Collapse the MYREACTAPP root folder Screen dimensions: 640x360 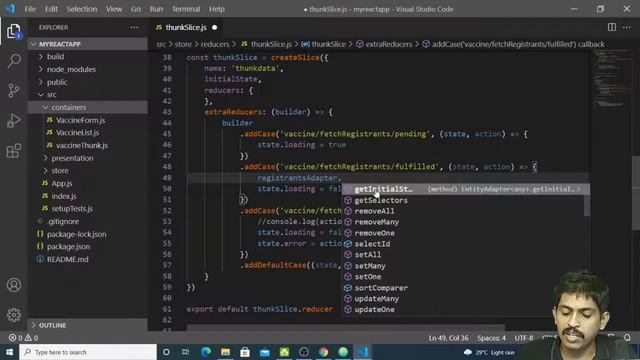pos(88,44)
